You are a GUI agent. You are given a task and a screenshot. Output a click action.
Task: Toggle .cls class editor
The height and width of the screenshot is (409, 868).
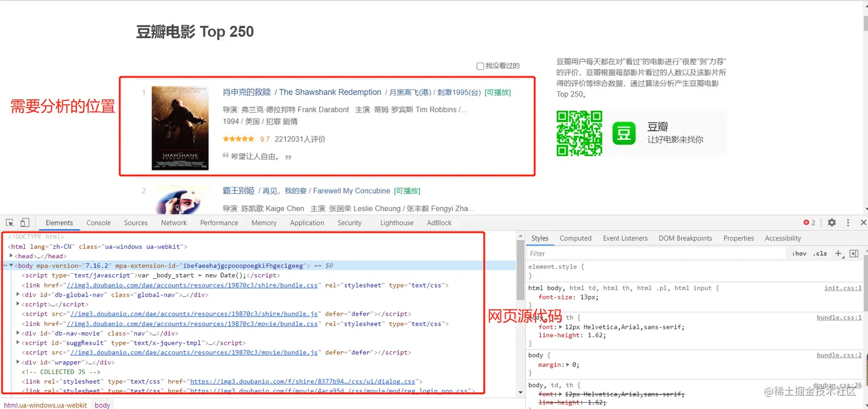click(x=820, y=254)
